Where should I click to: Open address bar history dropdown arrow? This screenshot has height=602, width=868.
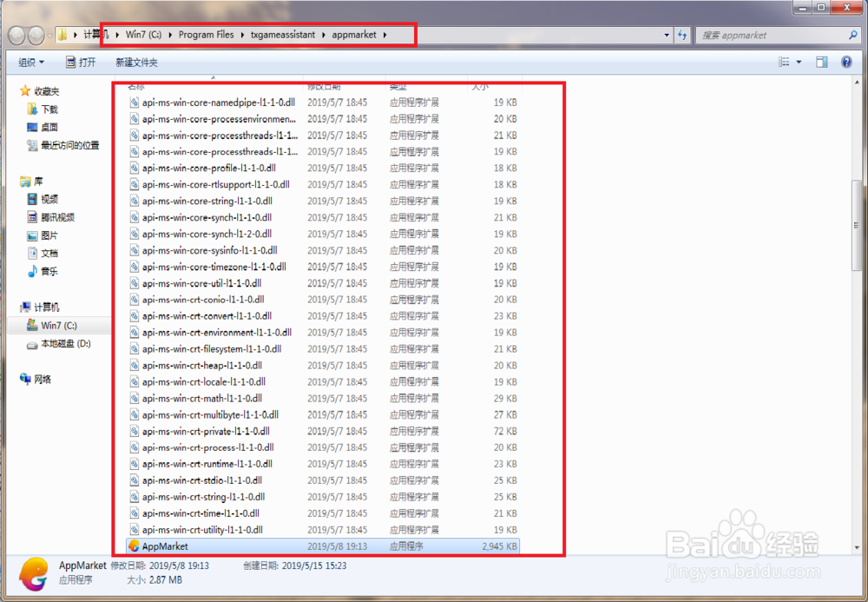667,35
